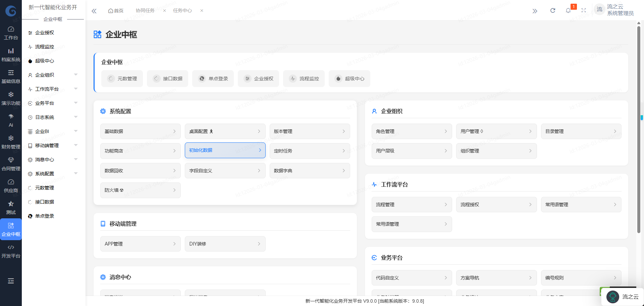The height and width of the screenshot is (306, 644).
Task: Click the 流之云 assistant avatar
Action: point(613,297)
